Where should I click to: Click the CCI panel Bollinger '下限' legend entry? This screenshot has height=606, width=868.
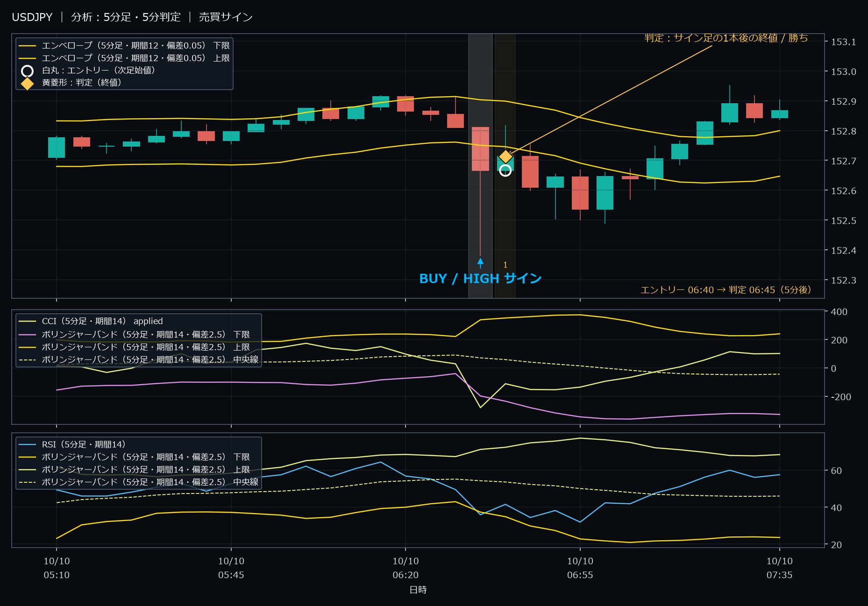[134, 335]
